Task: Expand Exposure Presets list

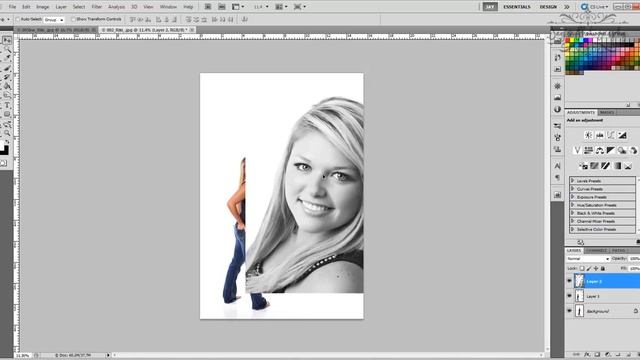Action: coord(573,197)
